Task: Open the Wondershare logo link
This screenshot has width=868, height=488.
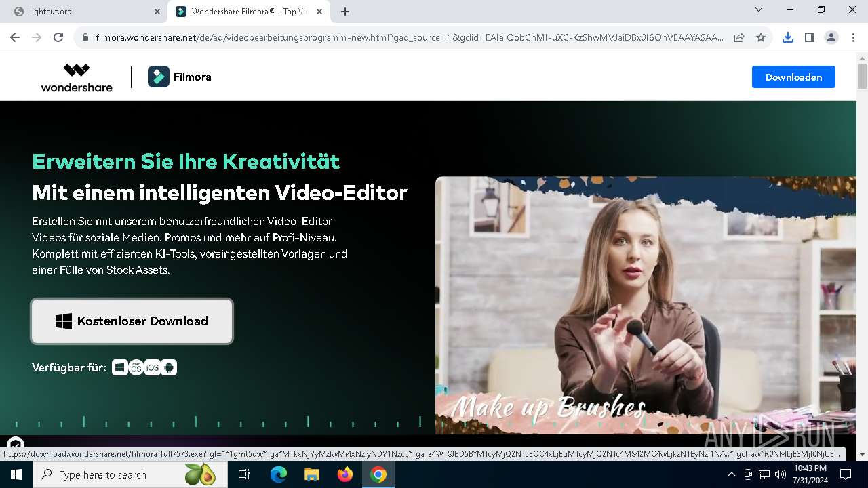Action: tap(77, 77)
